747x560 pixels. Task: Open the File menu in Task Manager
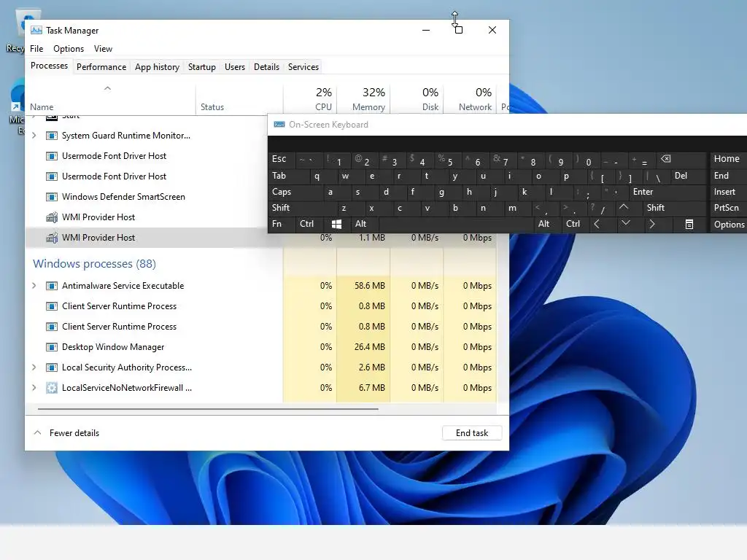tap(36, 49)
